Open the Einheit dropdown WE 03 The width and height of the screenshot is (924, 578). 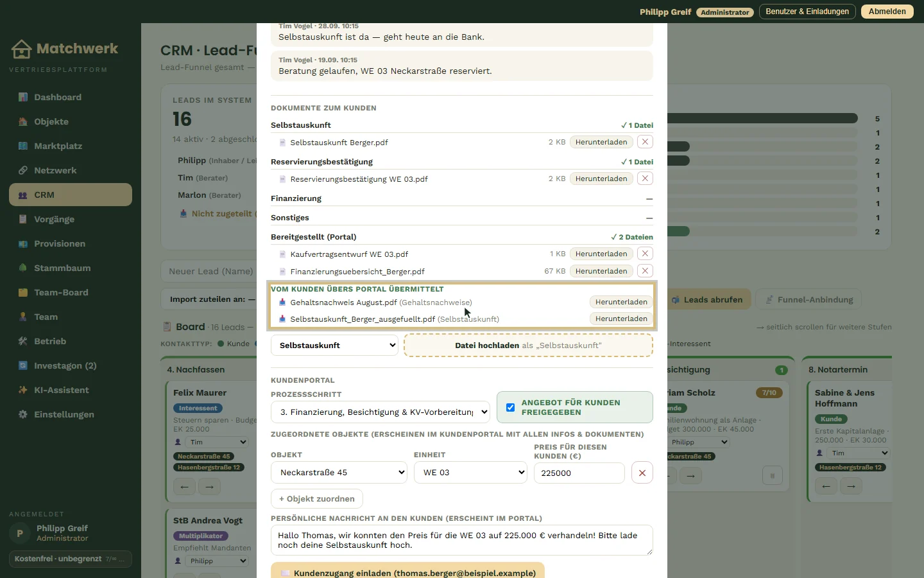click(470, 473)
